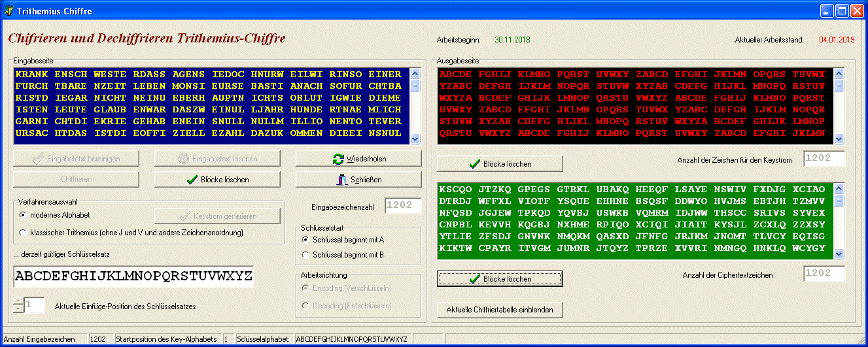
Task: Click scroll-up arrow of black keystream box
Action: 839,74
